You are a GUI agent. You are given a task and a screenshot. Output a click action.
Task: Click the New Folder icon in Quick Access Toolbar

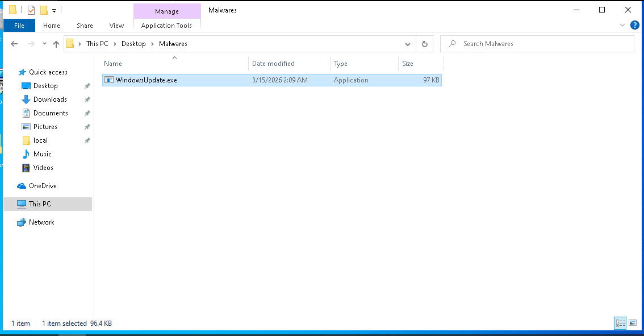44,10
